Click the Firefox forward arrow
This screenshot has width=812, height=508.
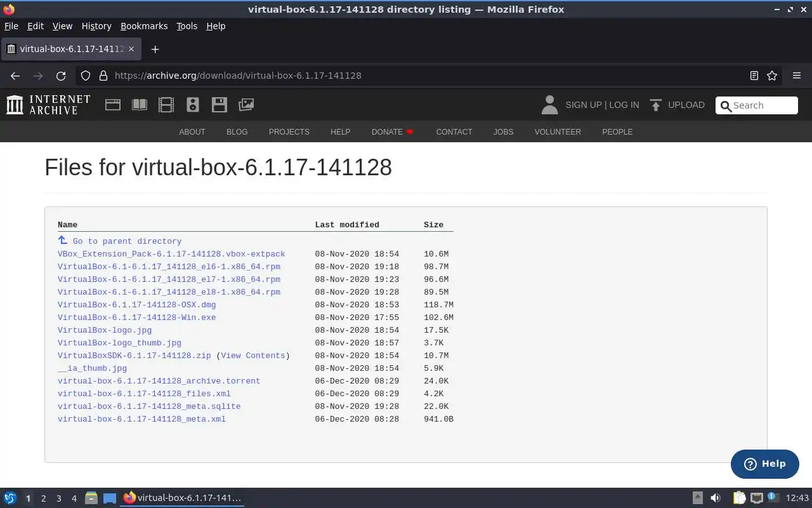pyautogui.click(x=38, y=76)
